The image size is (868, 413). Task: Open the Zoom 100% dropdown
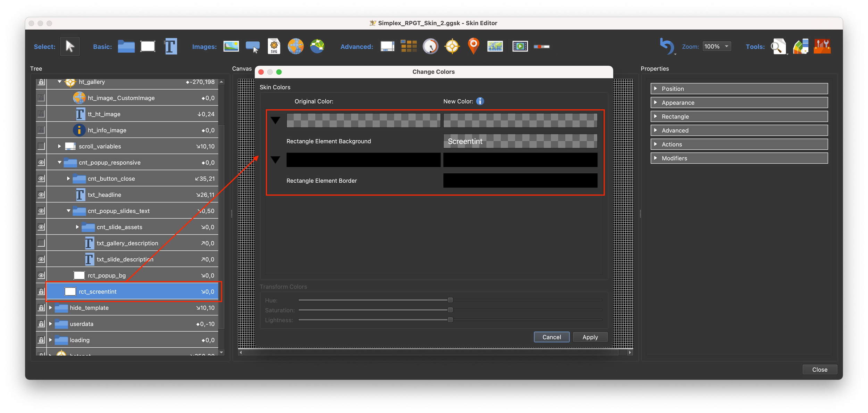717,46
